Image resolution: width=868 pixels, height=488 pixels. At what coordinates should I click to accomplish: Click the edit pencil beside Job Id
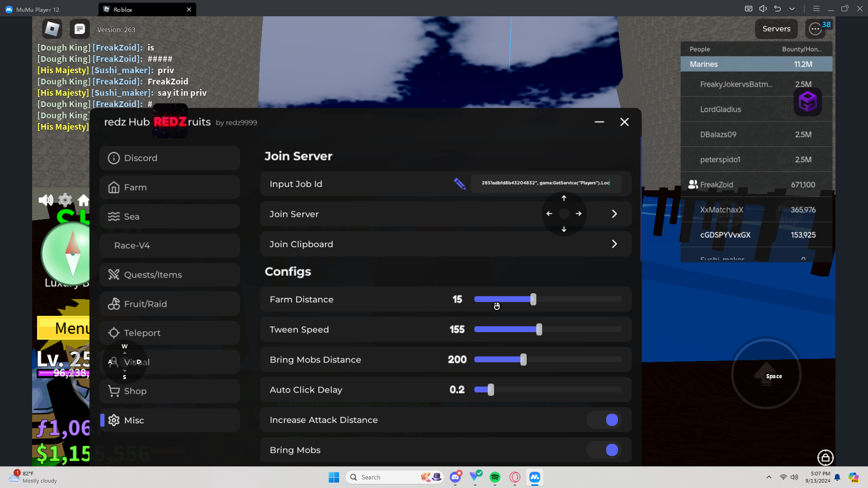tap(460, 183)
